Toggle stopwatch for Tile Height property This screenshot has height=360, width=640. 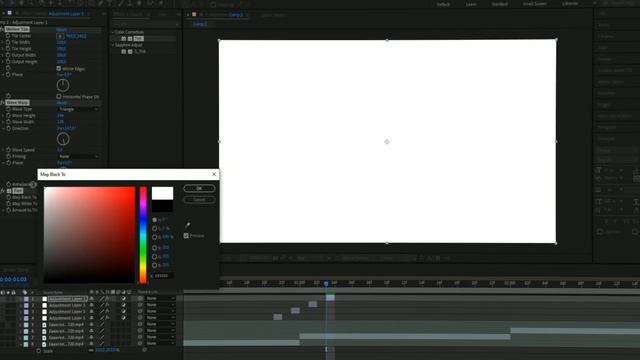click(8, 49)
